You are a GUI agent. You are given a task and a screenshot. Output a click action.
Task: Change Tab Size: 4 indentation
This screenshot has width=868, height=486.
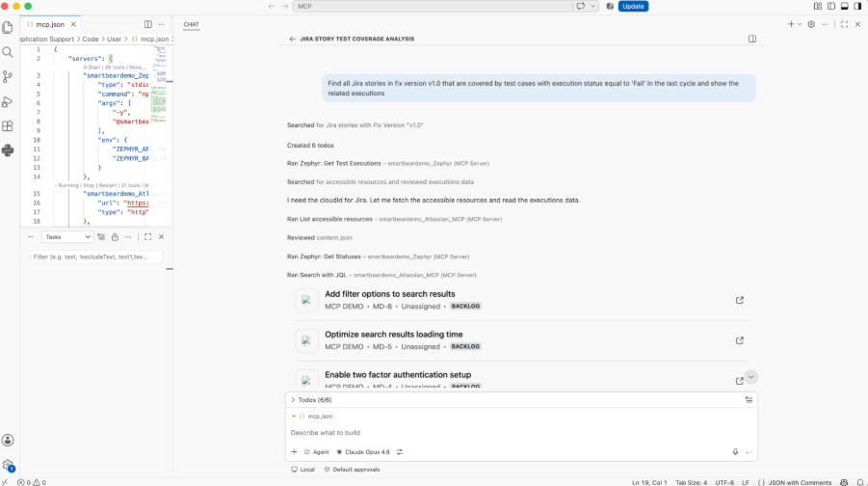pyautogui.click(x=691, y=483)
